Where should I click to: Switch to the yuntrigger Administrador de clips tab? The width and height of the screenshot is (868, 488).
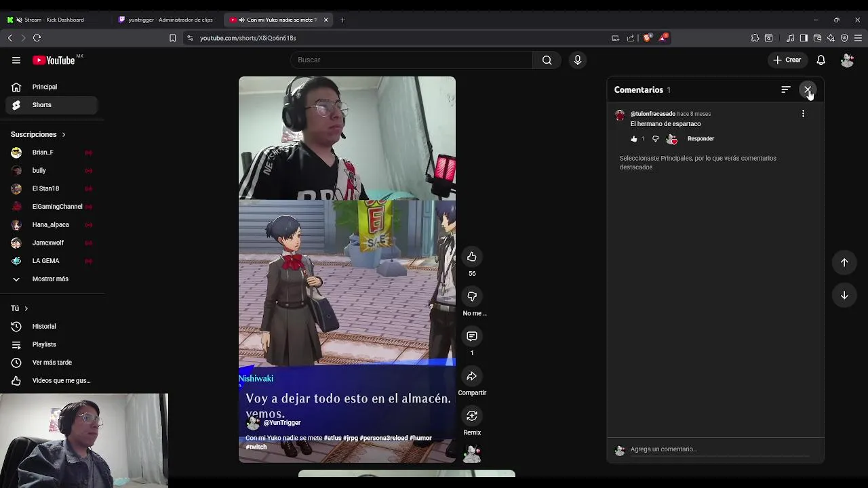click(165, 20)
